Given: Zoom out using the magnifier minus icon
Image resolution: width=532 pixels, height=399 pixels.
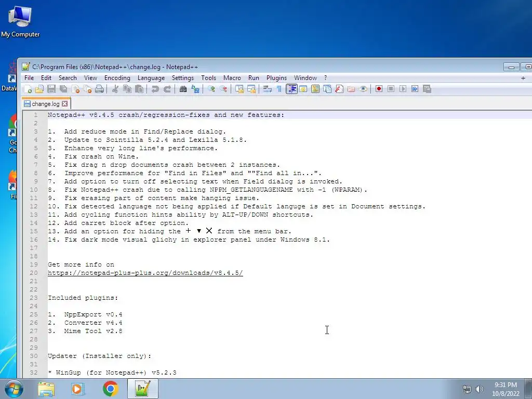Looking at the screenshot, I should 223,89.
